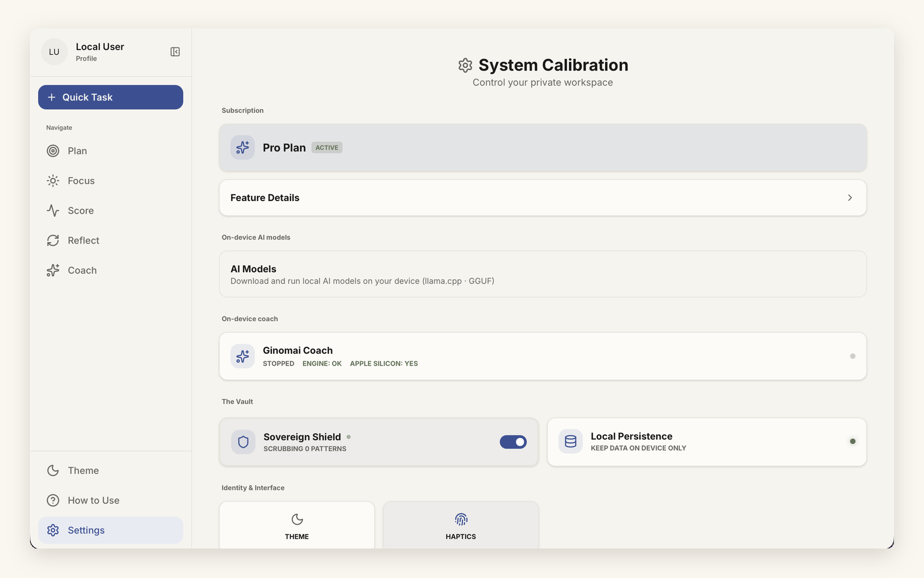Click the STOPPED status label
924x578 pixels.
(x=278, y=364)
